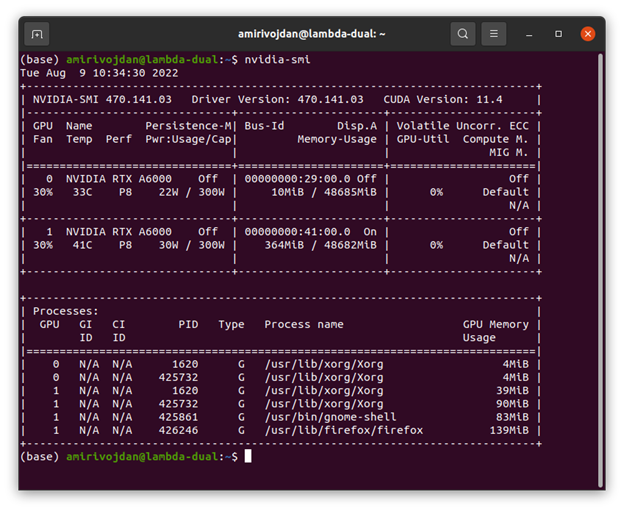Click the 41C temperature value
Viewport: 624px width, 511px height.
pyautogui.click(x=82, y=245)
